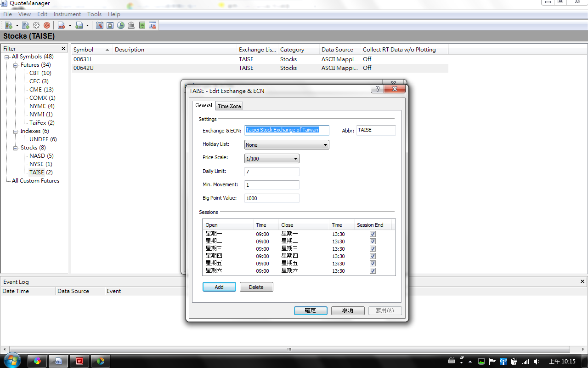This screenshot has width=588, height=368.
Task: Click the Action Center flag tray icon
Action: pyautogui.click(x=492, y=362)
